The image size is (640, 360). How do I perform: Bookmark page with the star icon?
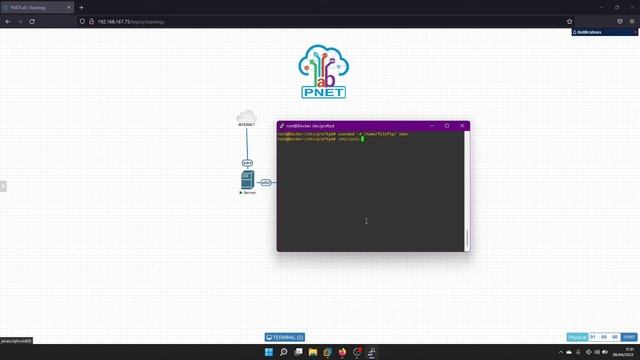[569, 21]
